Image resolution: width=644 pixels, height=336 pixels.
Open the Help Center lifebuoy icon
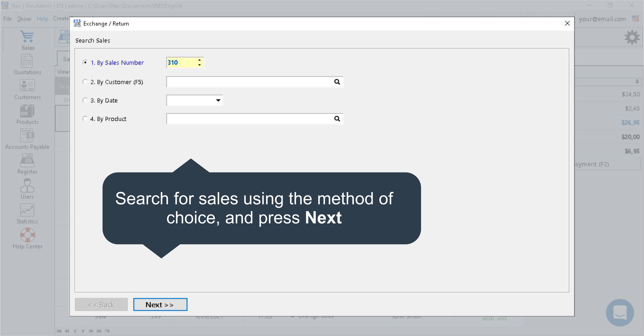point(27,235)
